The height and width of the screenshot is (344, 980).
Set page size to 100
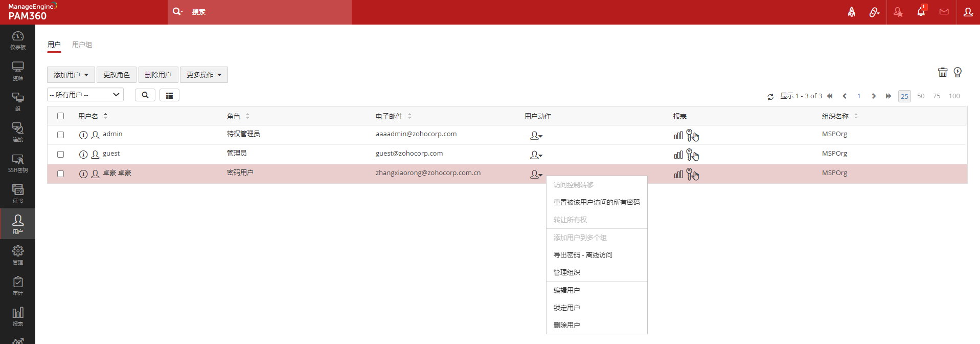pos(954,96)
